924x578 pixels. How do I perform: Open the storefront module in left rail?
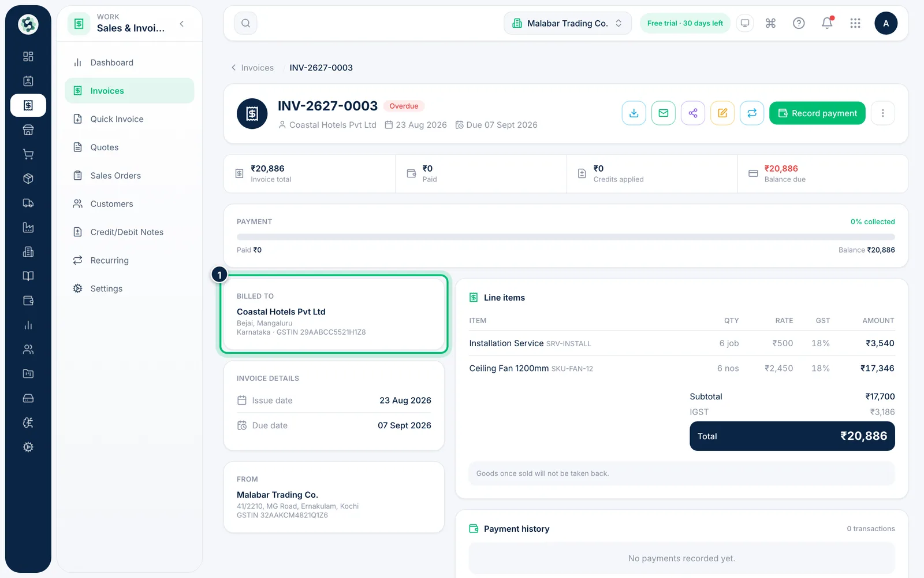[x=28, y=130]
